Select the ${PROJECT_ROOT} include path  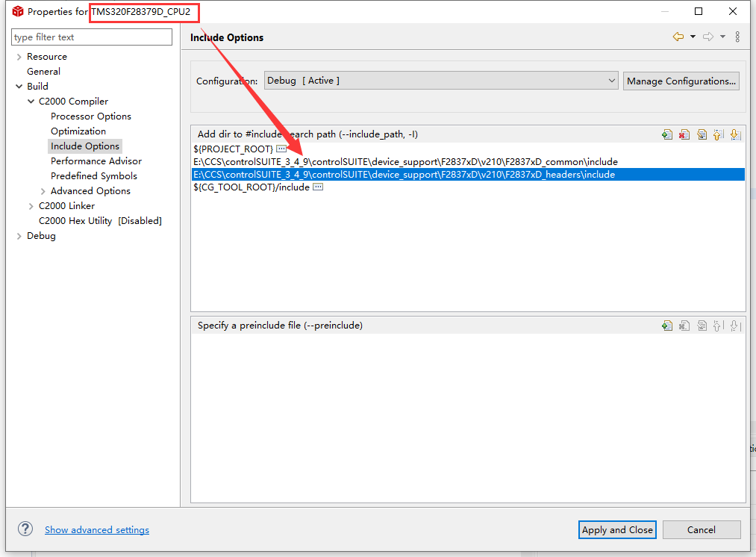(x=234, y=149)
